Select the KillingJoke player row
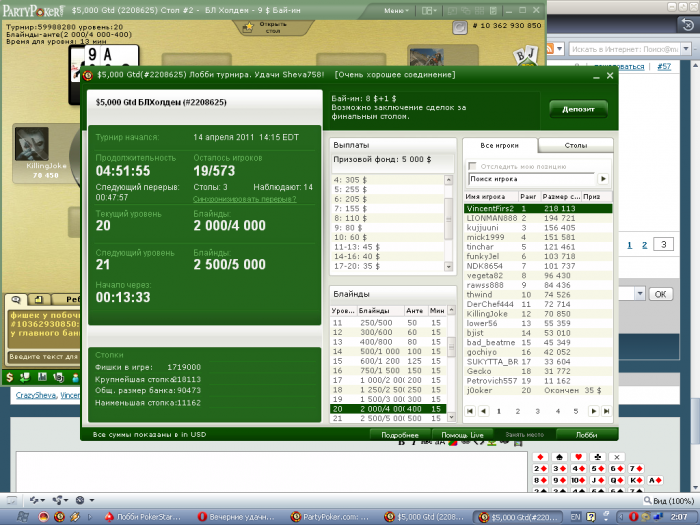Screen dimensions: 700x525 [x=538, y=314]
